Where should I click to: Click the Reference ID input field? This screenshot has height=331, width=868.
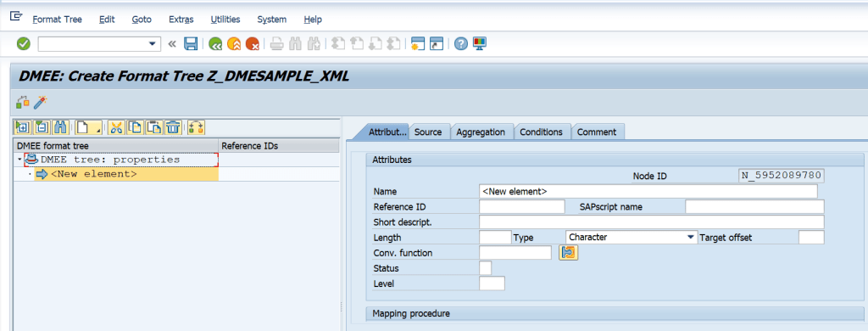(x=522, y=207)
